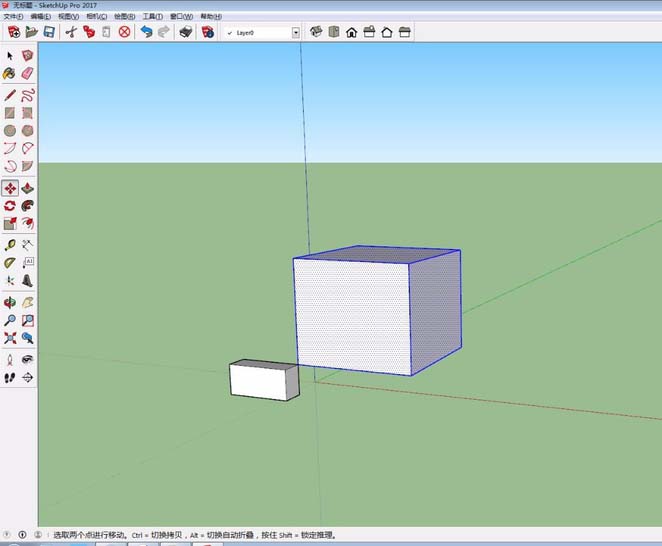Pick the Section Plane tool
662x546 pixels.
[27, 378]
